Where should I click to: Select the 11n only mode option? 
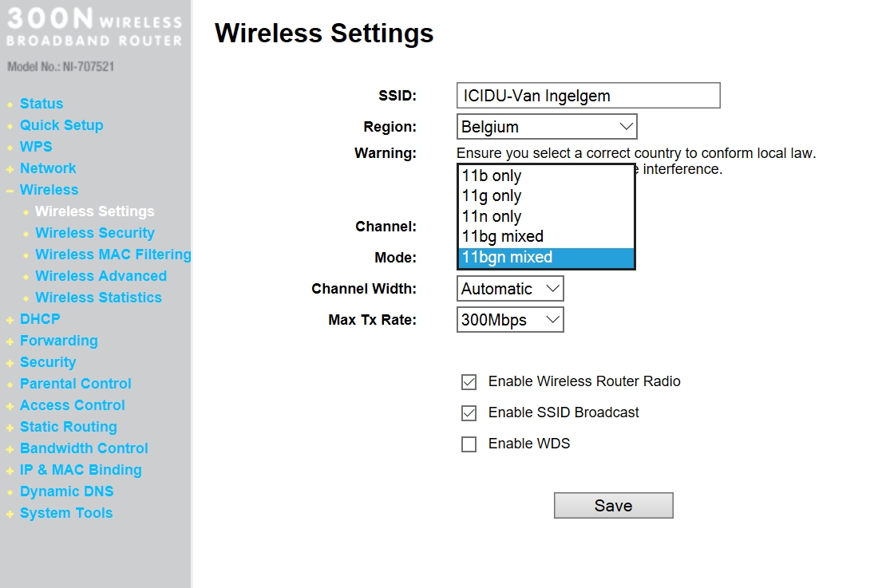(x=492, y=216)
